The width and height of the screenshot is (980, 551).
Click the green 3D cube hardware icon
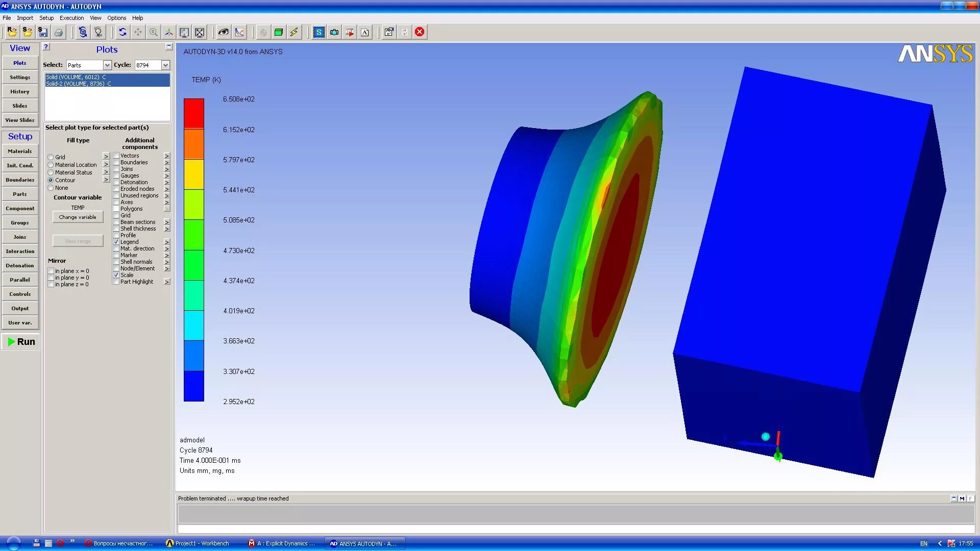279,32
